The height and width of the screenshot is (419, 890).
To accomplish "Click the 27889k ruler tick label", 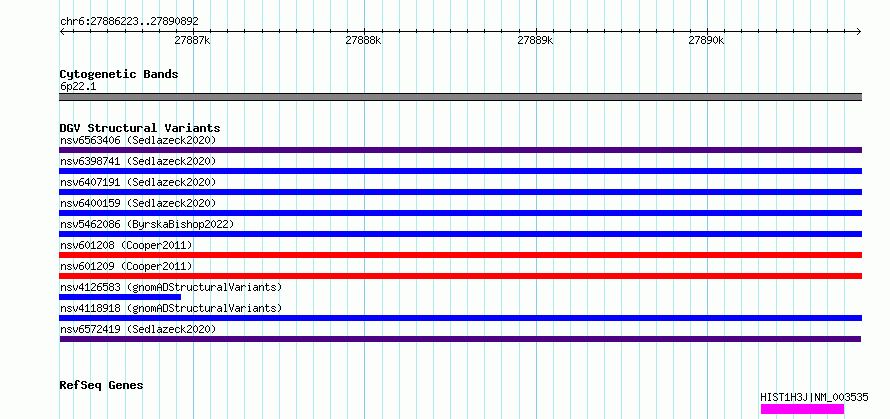I will click(535, 41).
